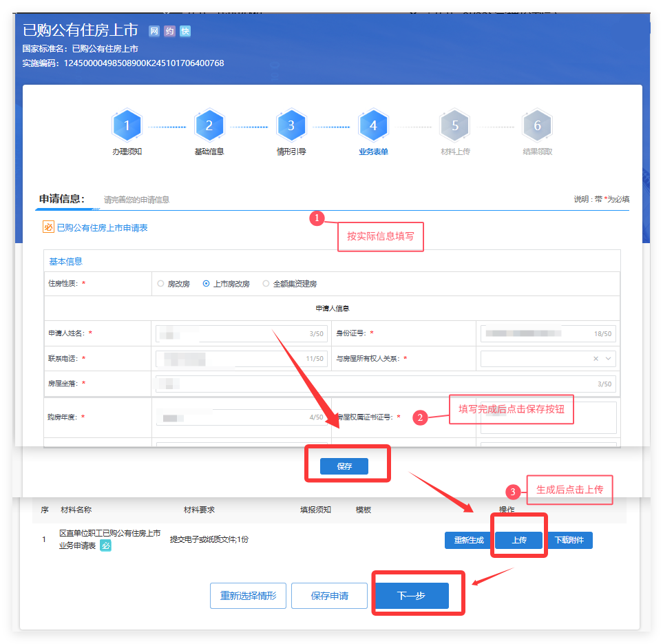
Task: Click the 保存 button
Action: click(344, 466)
